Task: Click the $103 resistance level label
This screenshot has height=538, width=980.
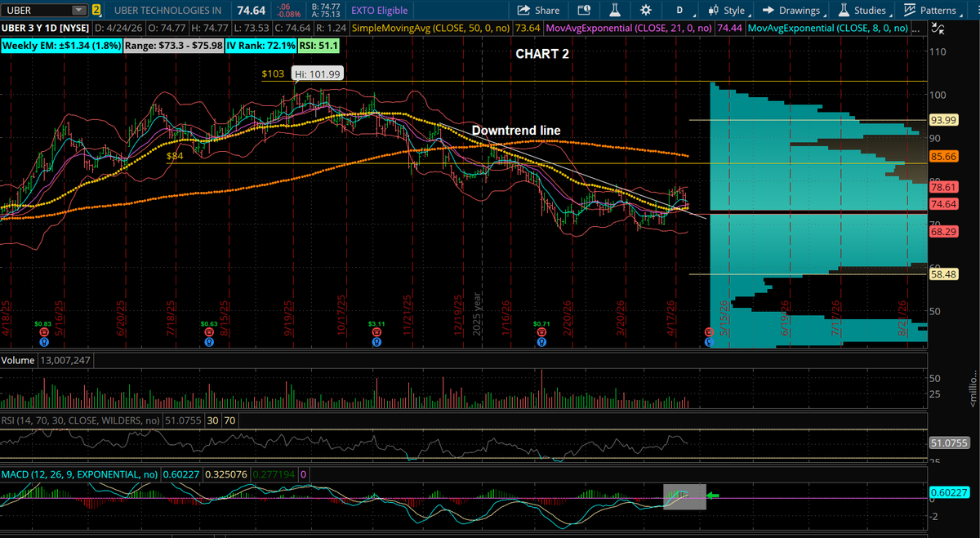Action: [273, 73]
